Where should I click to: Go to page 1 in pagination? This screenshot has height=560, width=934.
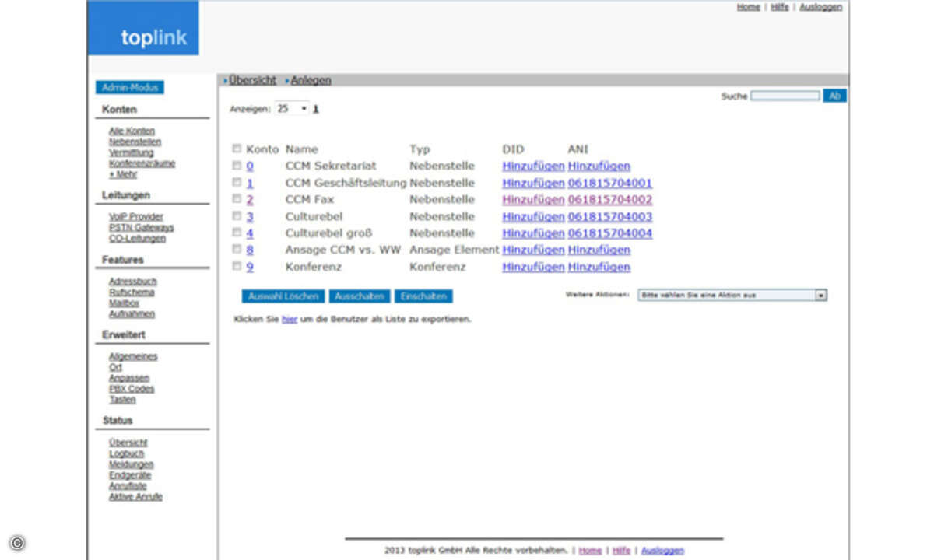point(316,110)
